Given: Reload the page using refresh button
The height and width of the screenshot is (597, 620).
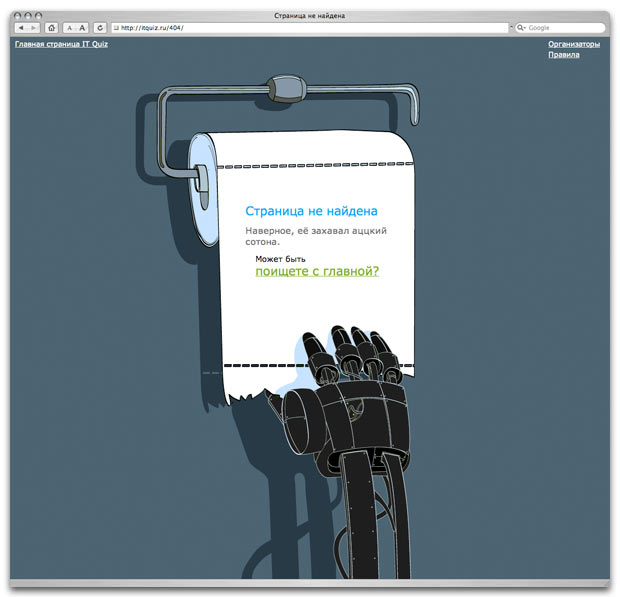Looking at the screenshot, I should point(100,28).
